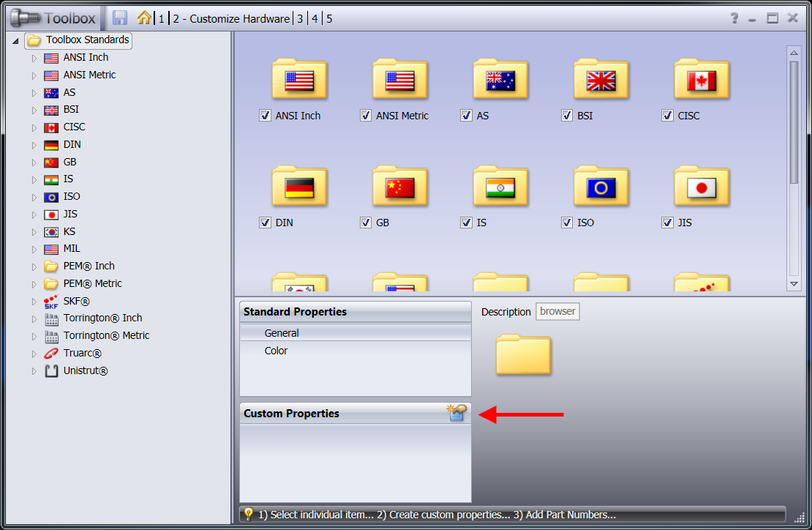Select General under Standard Properties
This screenshot has width=812, height=530.
click(x=356, y=332)
